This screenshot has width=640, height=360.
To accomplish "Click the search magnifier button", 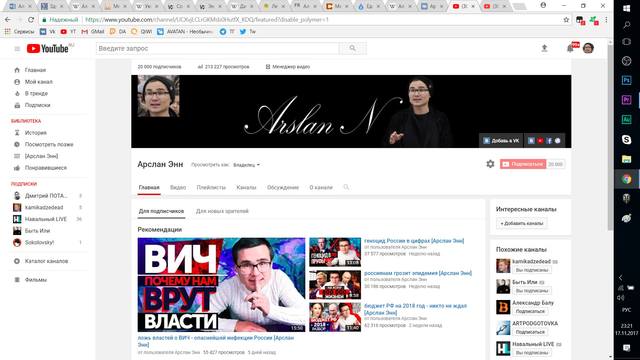I will [x=353, y=48].
